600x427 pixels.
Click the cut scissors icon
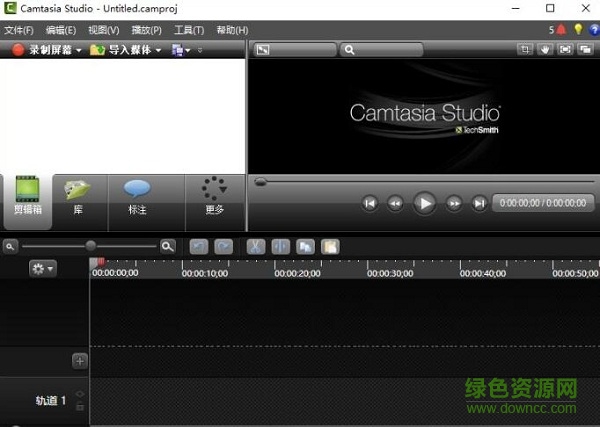click(x=255, y=246)
